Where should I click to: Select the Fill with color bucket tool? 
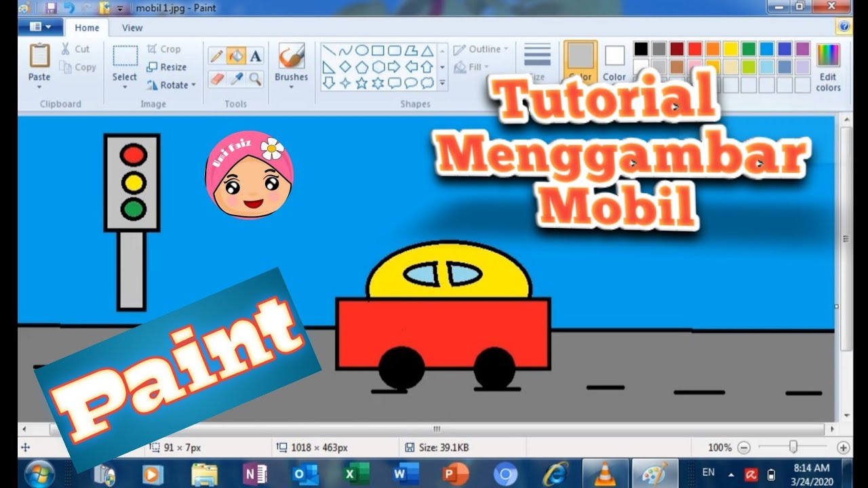tap(236, 56)
